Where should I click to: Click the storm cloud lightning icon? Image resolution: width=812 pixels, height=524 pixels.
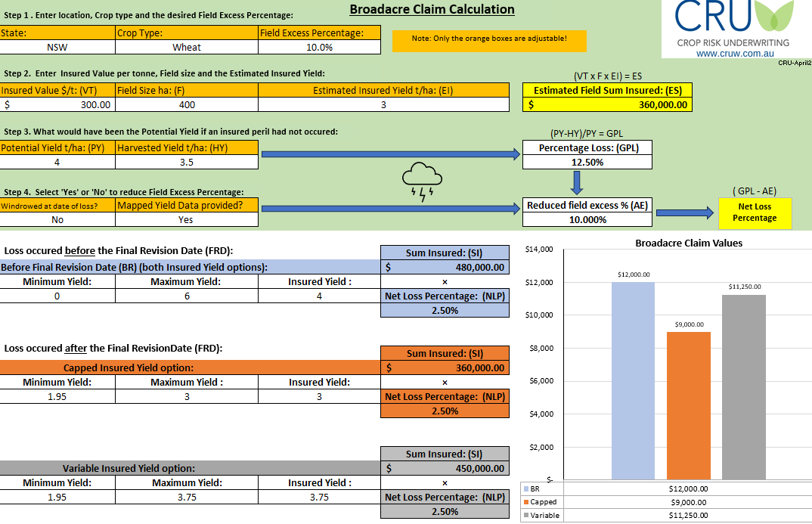(x=422, y=181)
